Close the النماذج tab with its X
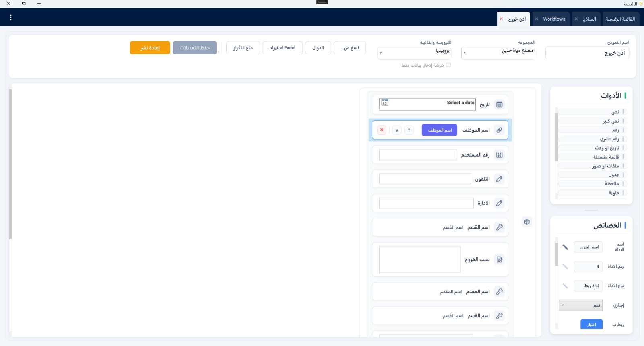 tap(576, 19)
